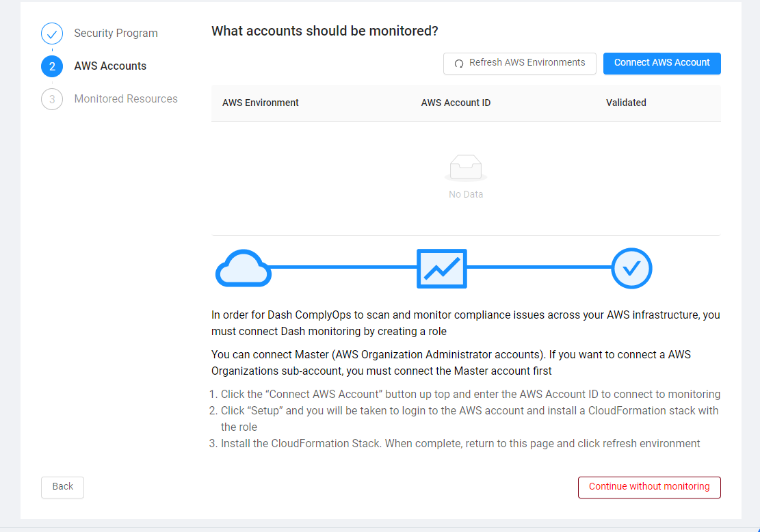Click the AWS Environment column header
Viewport: 760px width, 532px height.
tap(261, 103)
